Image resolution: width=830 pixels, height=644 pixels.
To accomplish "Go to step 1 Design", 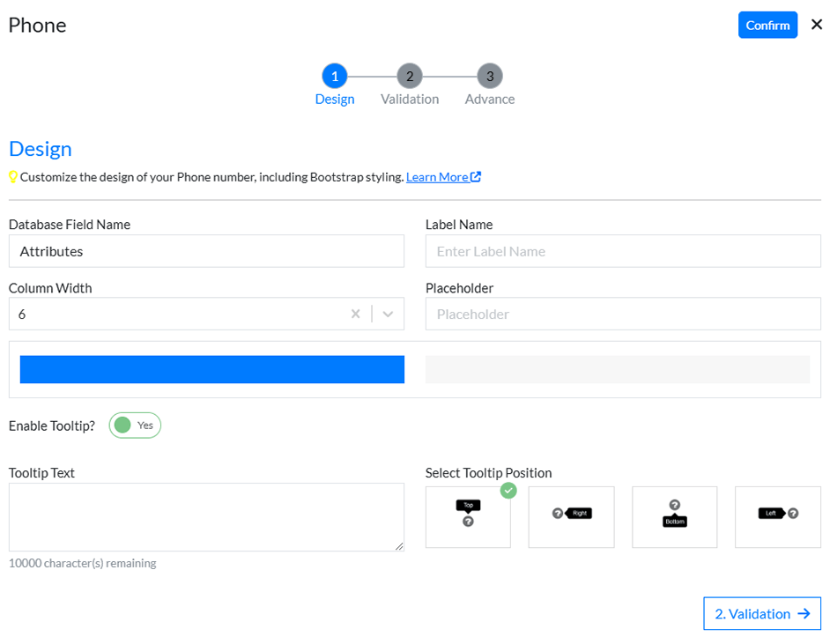I will [x=335, y=77].
